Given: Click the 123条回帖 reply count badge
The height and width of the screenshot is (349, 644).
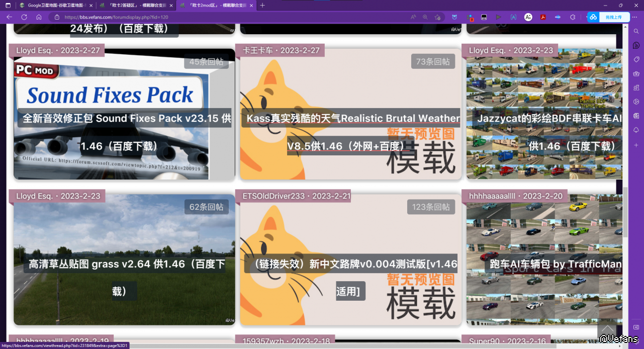Looking at the screenshot, I should [431, 207].
